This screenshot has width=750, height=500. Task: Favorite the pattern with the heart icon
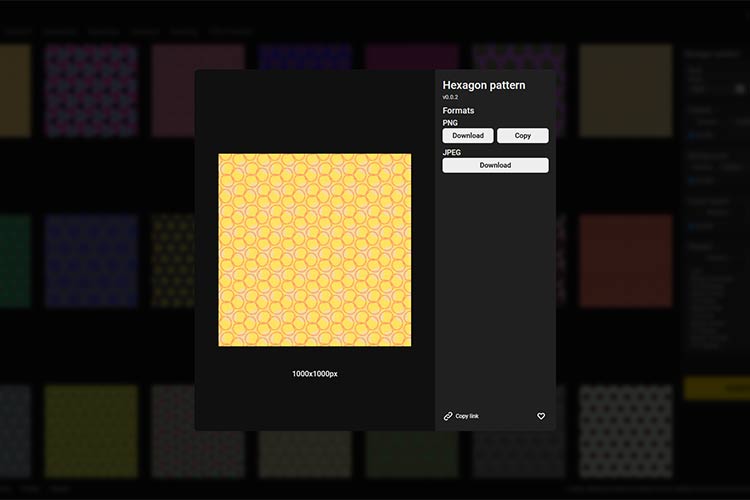pyautogui.click(x=541, y=416)
